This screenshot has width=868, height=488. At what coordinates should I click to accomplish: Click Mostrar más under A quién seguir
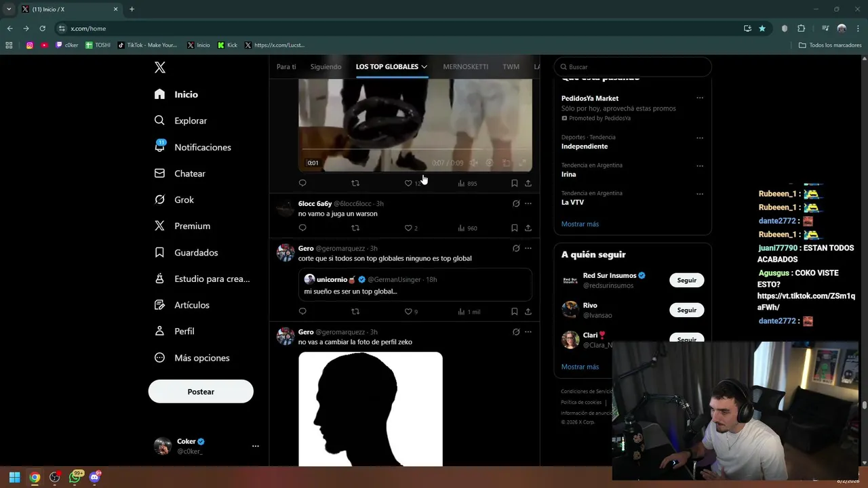(580, 367)
